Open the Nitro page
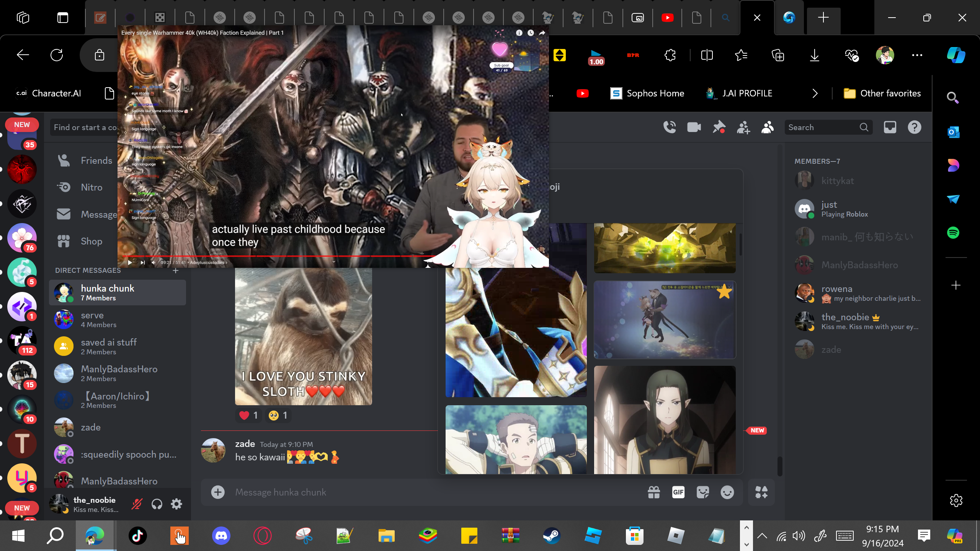 pyautogui.click(x=84, y=187)
